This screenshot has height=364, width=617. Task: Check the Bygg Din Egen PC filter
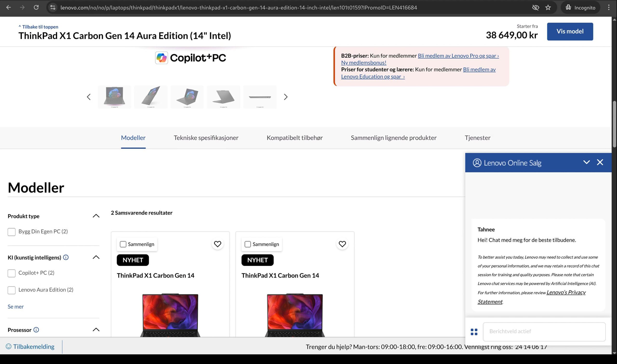tap(12, 232)
